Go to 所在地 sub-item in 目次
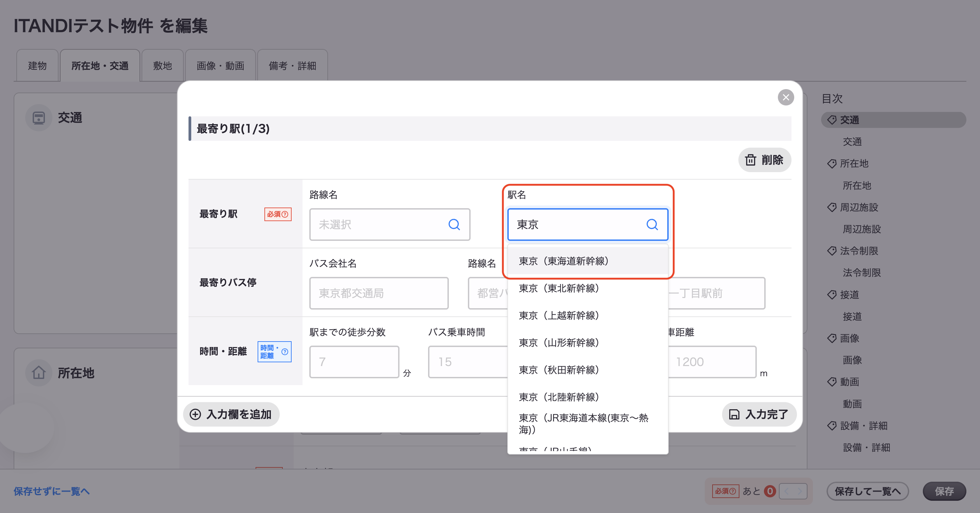Viewport: 980px width, 513px height. 857,186
